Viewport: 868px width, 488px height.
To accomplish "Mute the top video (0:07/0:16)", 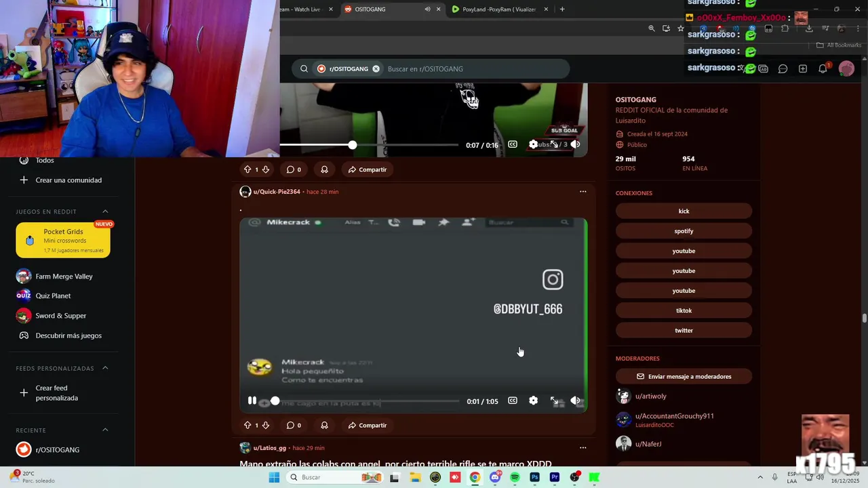I will pos(575,144).
